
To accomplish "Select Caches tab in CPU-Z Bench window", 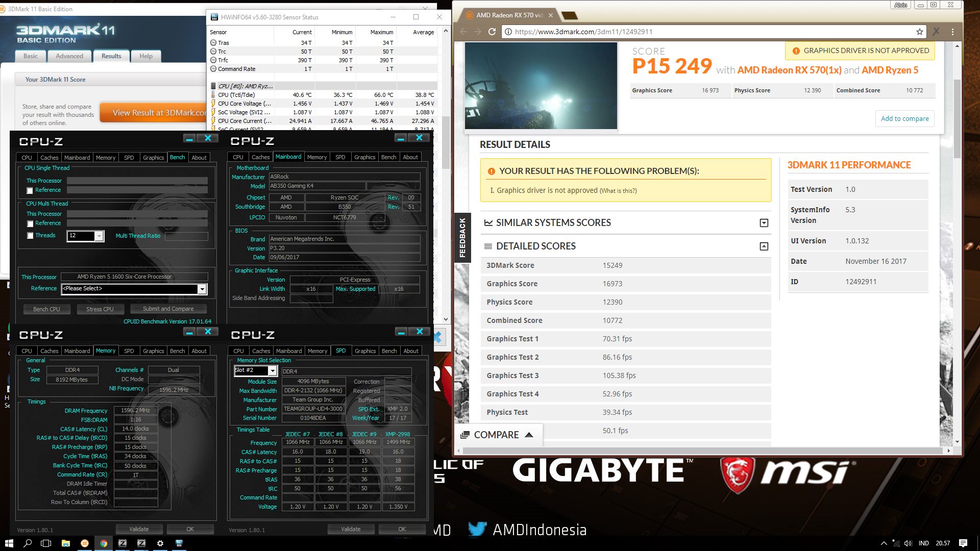I will click(x=49, y=158).
